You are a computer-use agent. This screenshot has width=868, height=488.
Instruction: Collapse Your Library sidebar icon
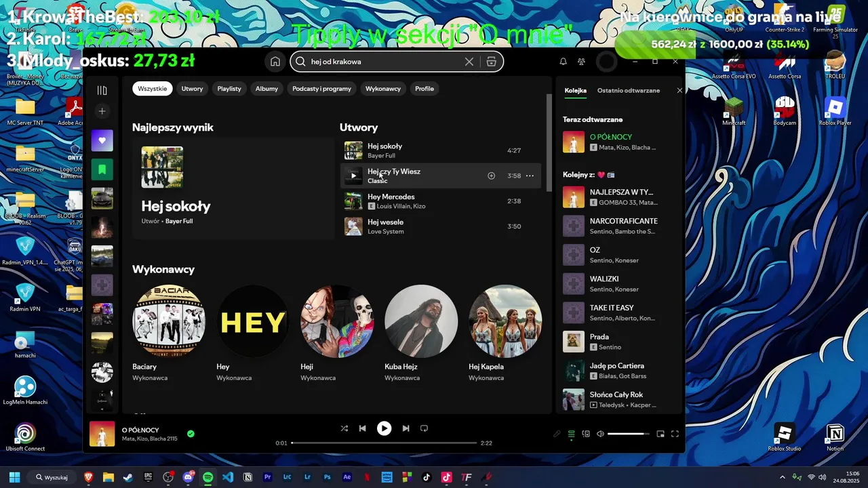tap(102, 90)
